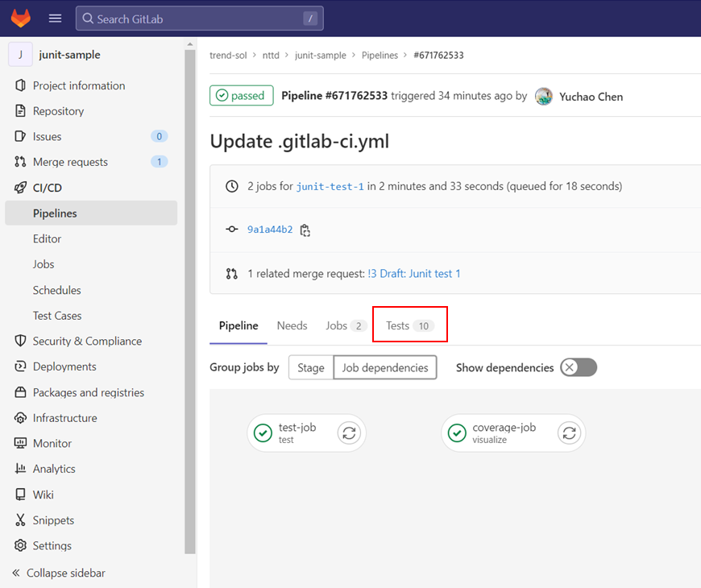Switch to the Tests tab
This screenshot has width=701, height=588.
pyautogui.click(x=409, y=325)
